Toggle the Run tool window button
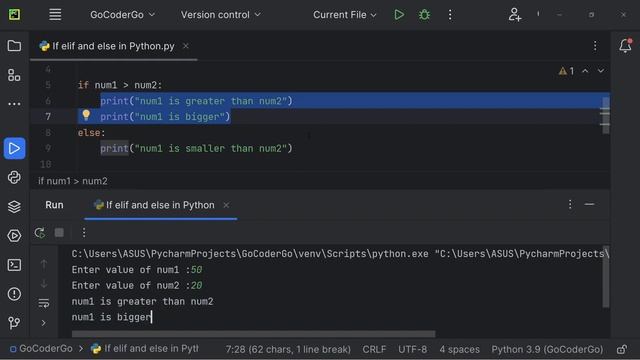The image size is (640, 360). click(14, 148)
